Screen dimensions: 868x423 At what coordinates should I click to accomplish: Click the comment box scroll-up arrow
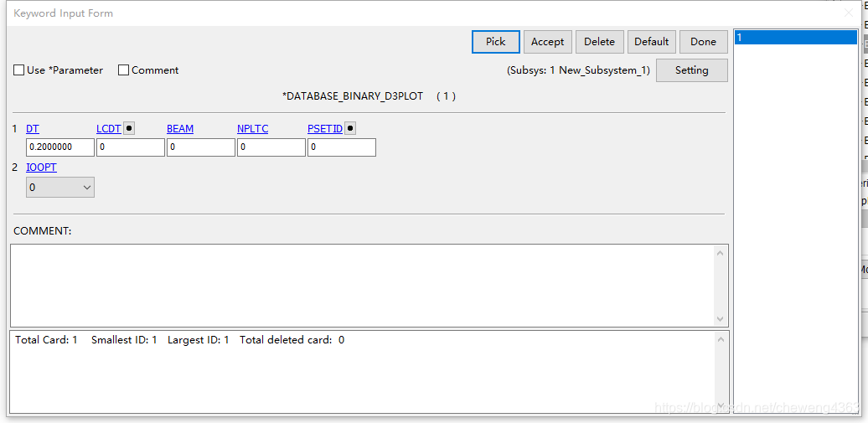point(721,253)
